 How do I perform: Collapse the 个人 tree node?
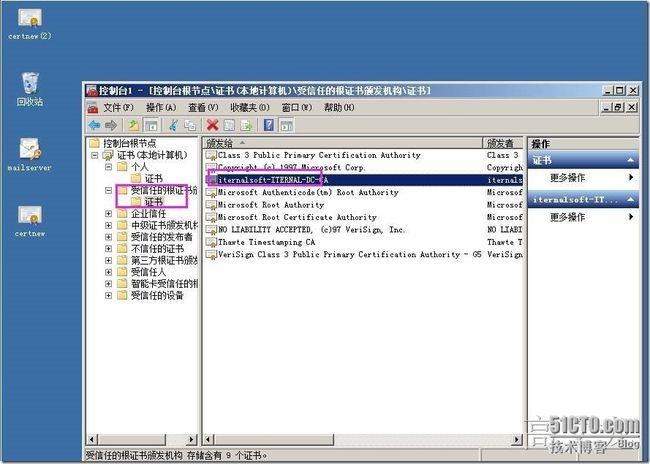tap(108, 167)
